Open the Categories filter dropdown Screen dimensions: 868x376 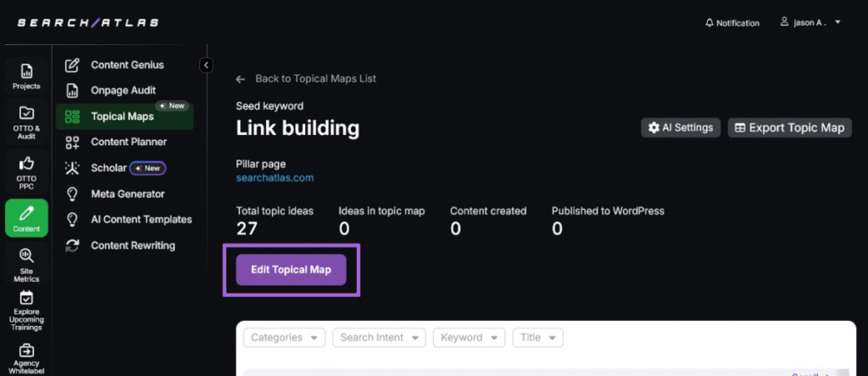click(x=284, y=338)
